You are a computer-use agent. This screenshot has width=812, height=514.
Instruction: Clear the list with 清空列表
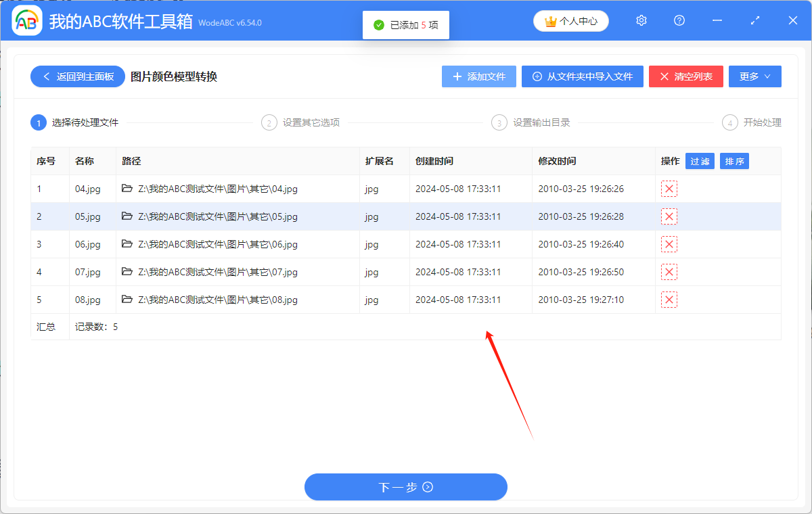click(685, 76)
